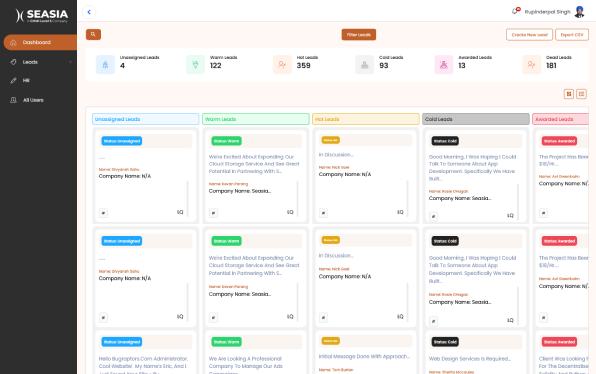Click the Filter Leads button
The image size is (596, 374).
click(358, 35)
